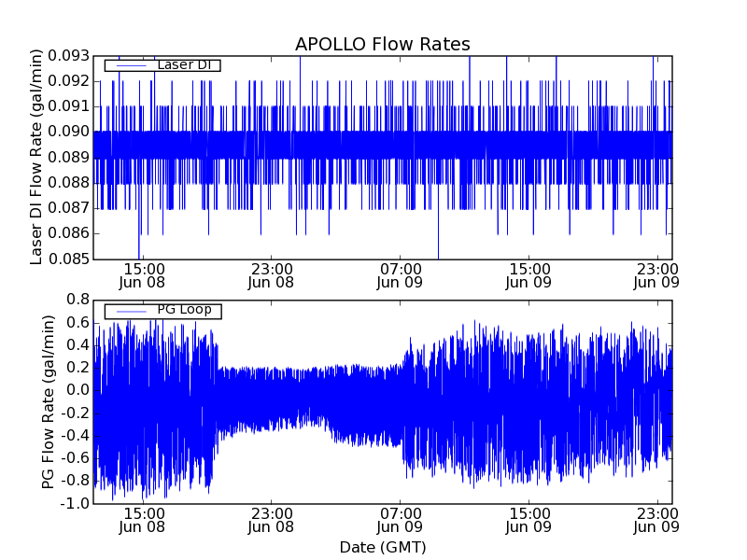Click Laser DI chart's '15:00 Jun 09' tick
This screenshot has width=747, height=560.
(529, 276)
